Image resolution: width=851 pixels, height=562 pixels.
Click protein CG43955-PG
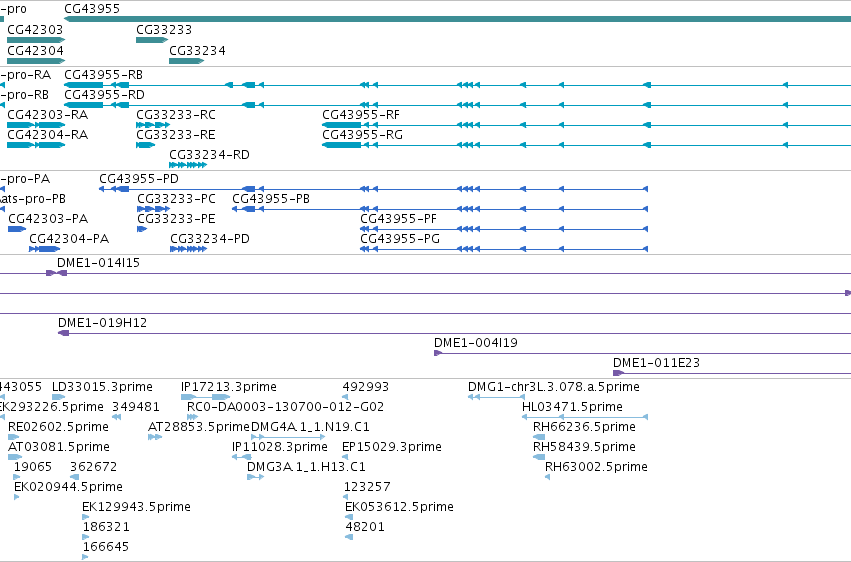coord(504,250)
